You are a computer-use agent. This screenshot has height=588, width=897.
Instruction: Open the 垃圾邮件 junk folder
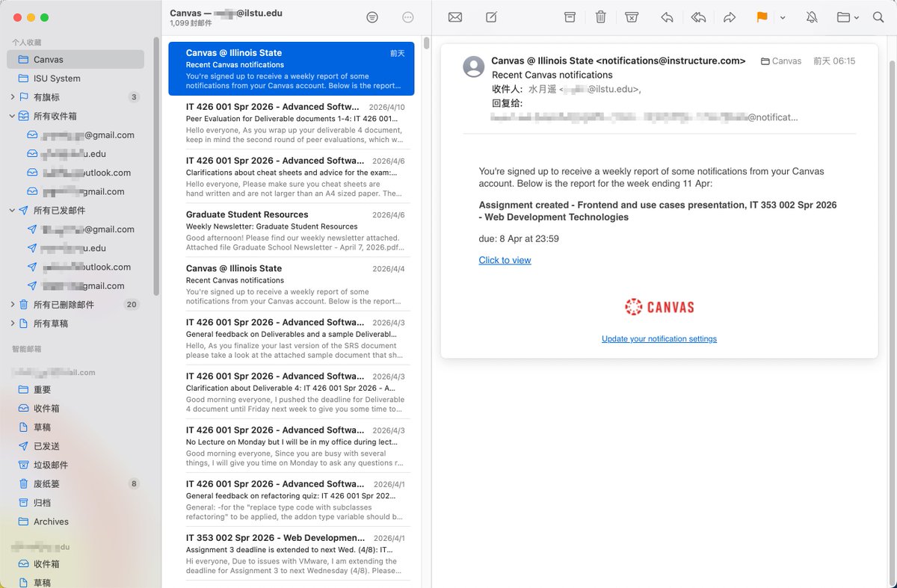click(75, 465)
